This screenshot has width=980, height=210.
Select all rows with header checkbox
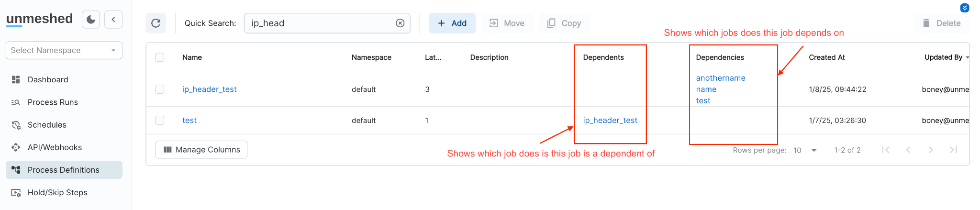coord(160,57)
